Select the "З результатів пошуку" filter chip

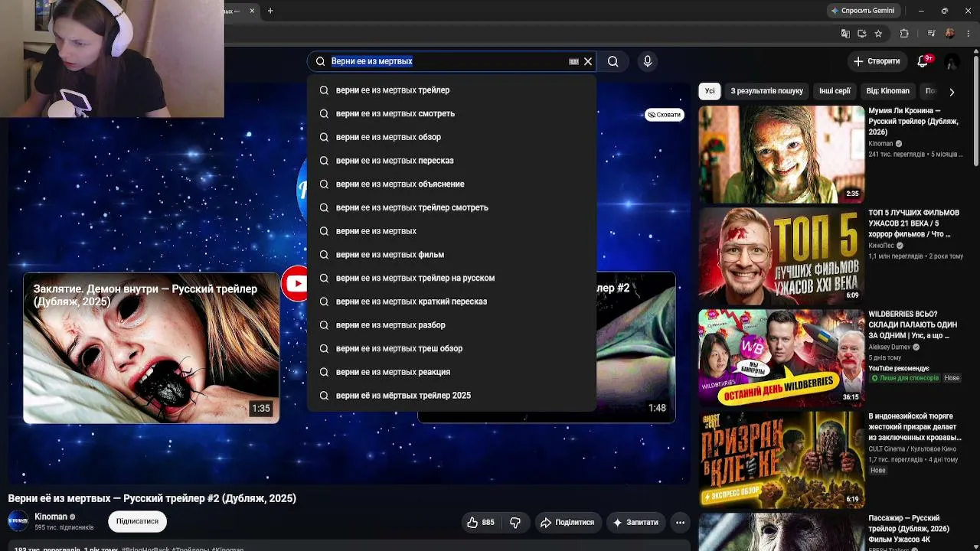(x=766, y=91)
